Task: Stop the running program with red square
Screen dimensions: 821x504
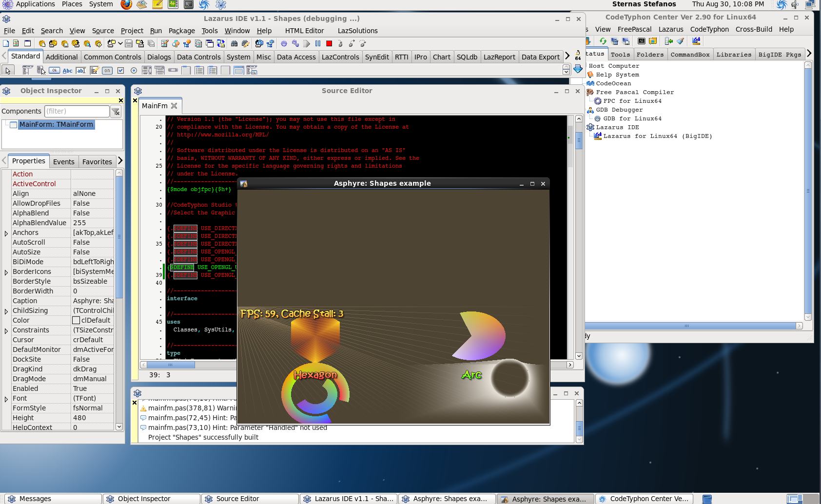Action: coord(329,43)
